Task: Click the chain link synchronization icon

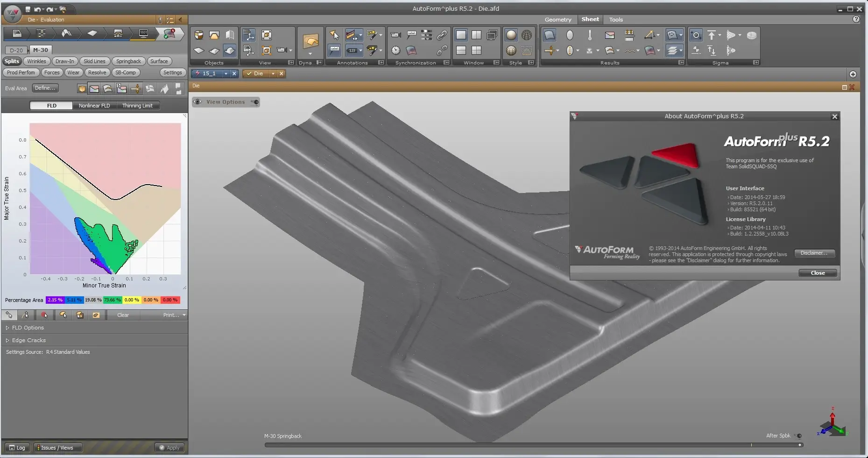Action: pyautogui.click(x=442, y=35)
